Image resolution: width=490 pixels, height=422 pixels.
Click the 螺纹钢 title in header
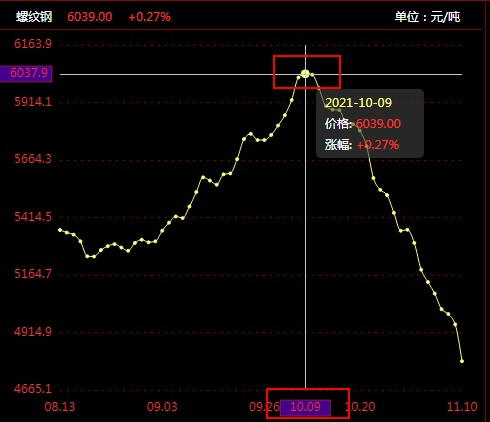34,17
